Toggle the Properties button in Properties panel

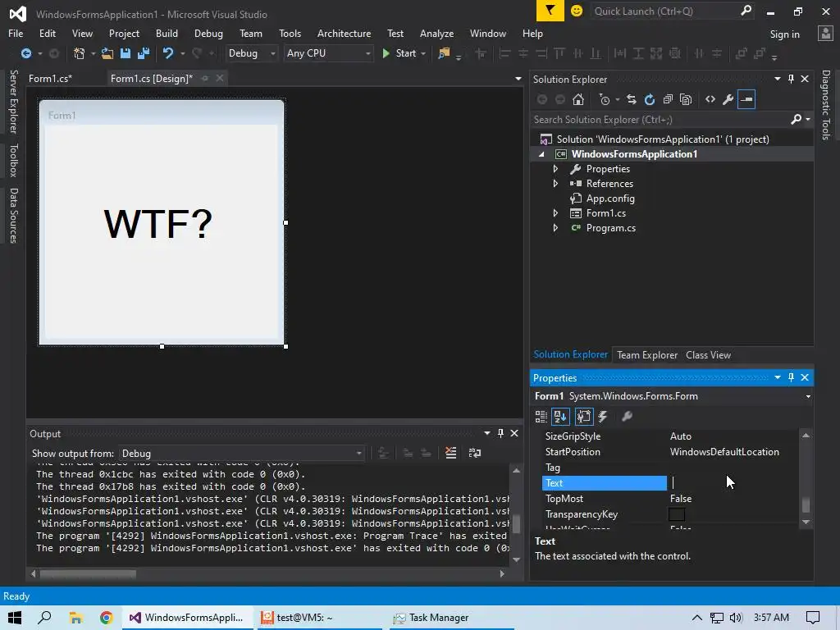584,416
